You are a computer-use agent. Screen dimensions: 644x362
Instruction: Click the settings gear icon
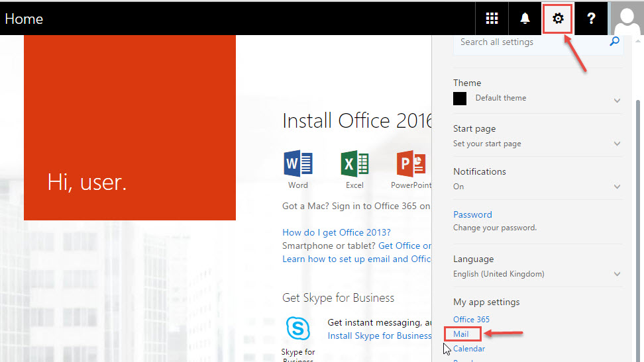tap(558, 19)
